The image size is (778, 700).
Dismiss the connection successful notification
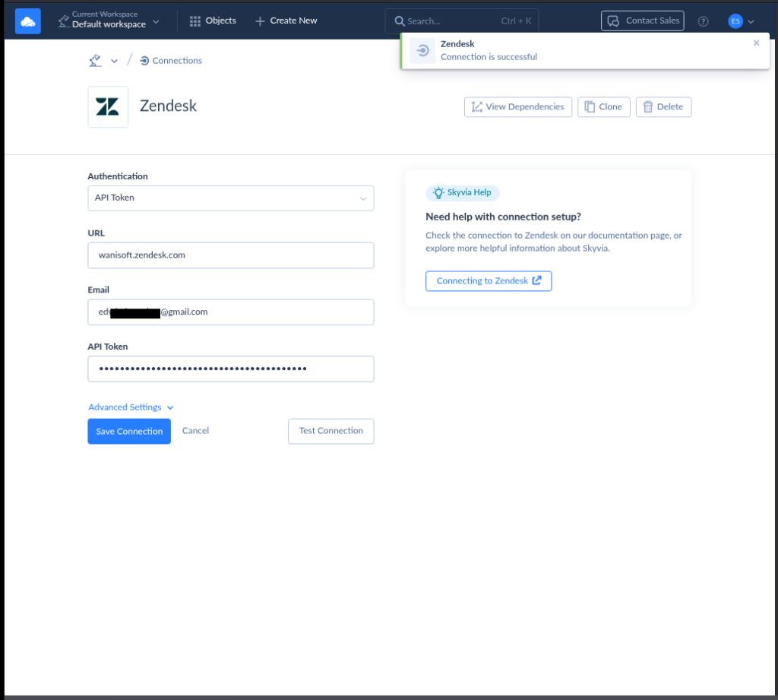click(x=756, y=43)
